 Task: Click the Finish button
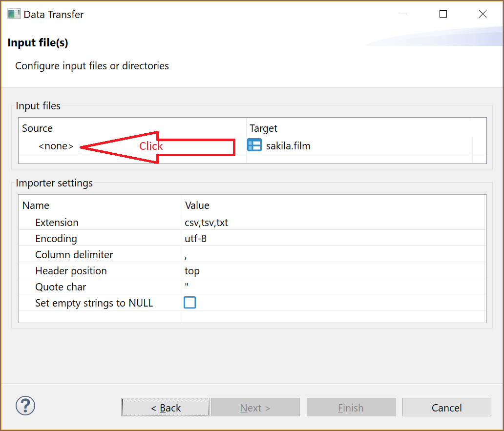pos(351,408)
